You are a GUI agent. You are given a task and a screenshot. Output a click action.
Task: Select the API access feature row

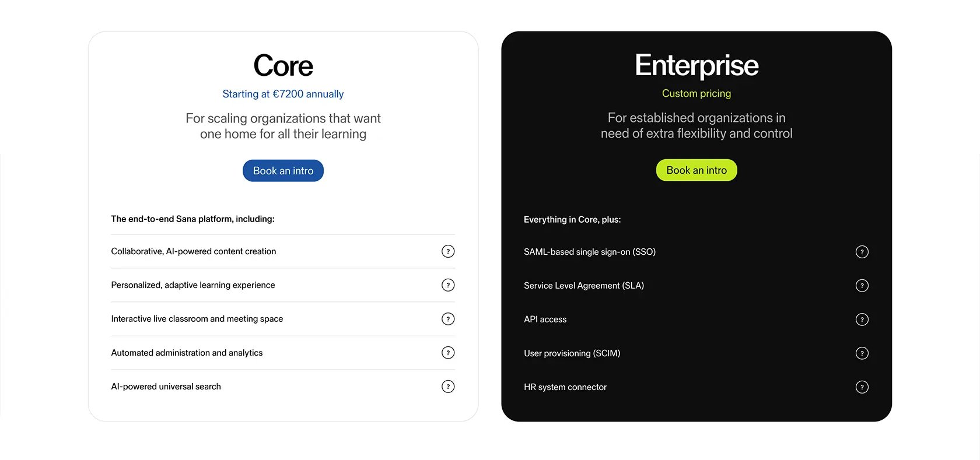(x=696, y=319)
